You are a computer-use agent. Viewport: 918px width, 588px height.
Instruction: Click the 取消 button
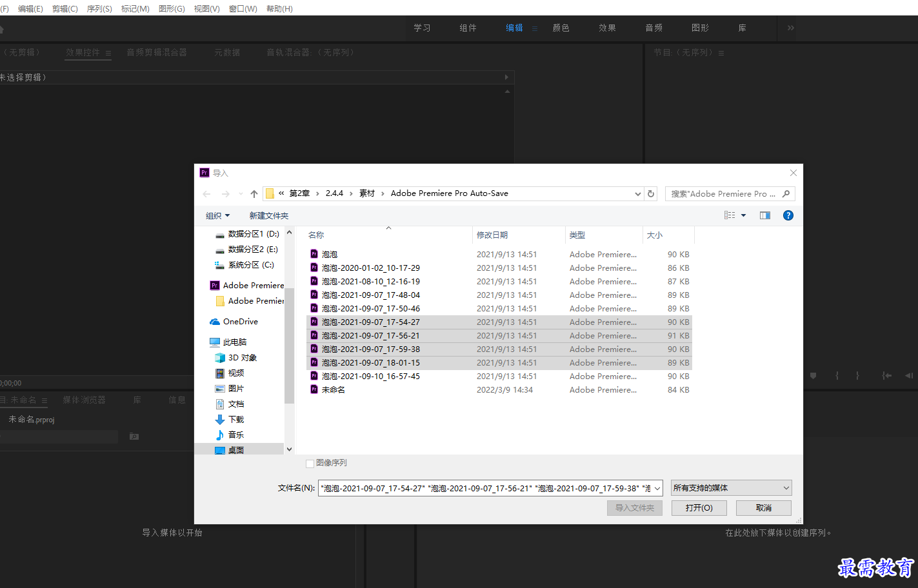[x=764, y=508]
